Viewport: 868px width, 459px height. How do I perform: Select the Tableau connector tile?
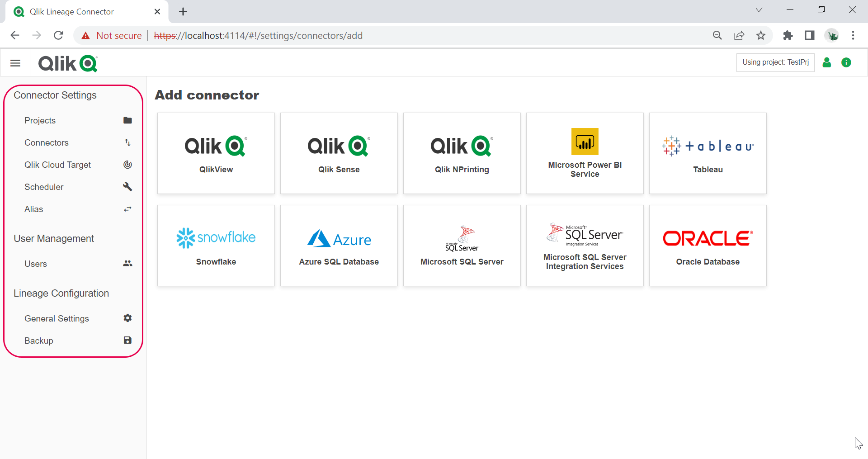tap(708, 153)
